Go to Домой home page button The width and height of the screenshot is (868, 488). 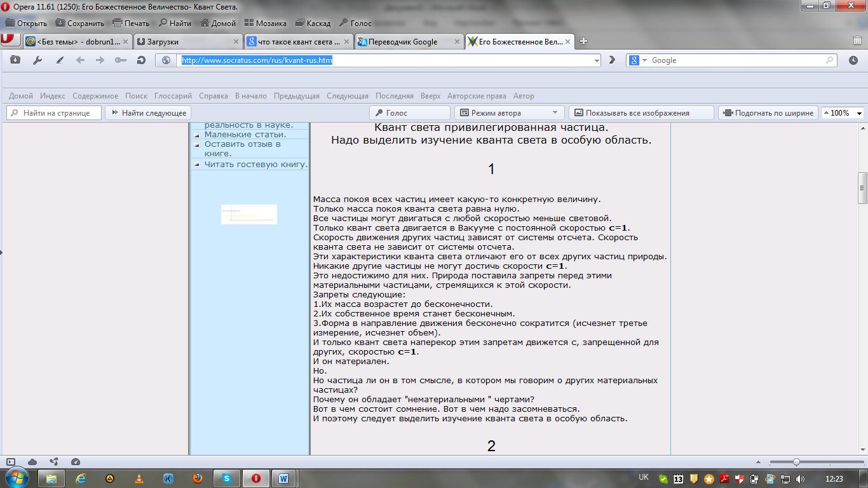click(x=218, y=23)
